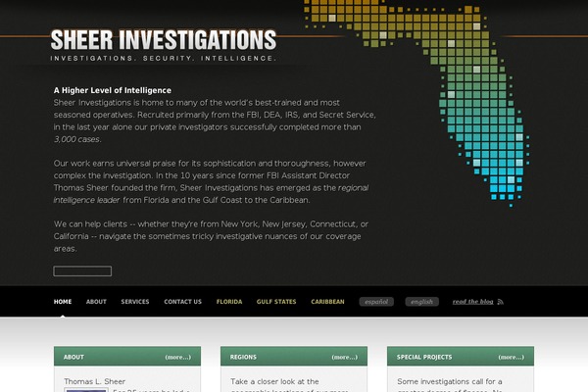Viewport: 588px width, 392px height.
Task: Click the empty outlined button below the intro text
Action: (x=82, y=271)
